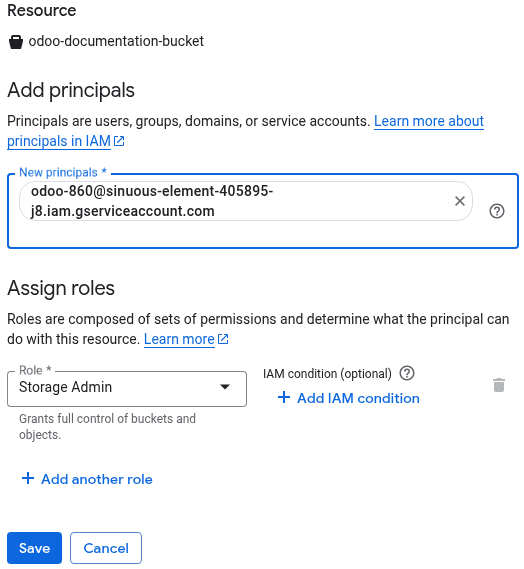Save the principal and role assignment

click(34, 548)
